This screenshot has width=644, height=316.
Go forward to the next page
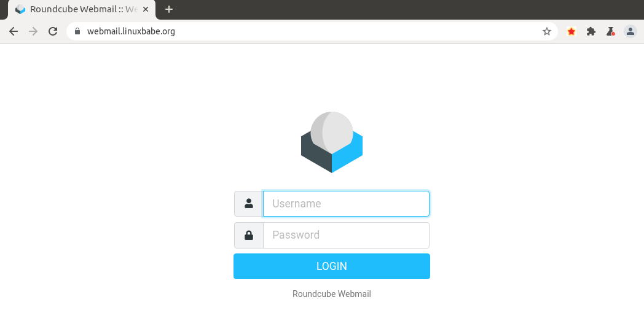(33, 31)
